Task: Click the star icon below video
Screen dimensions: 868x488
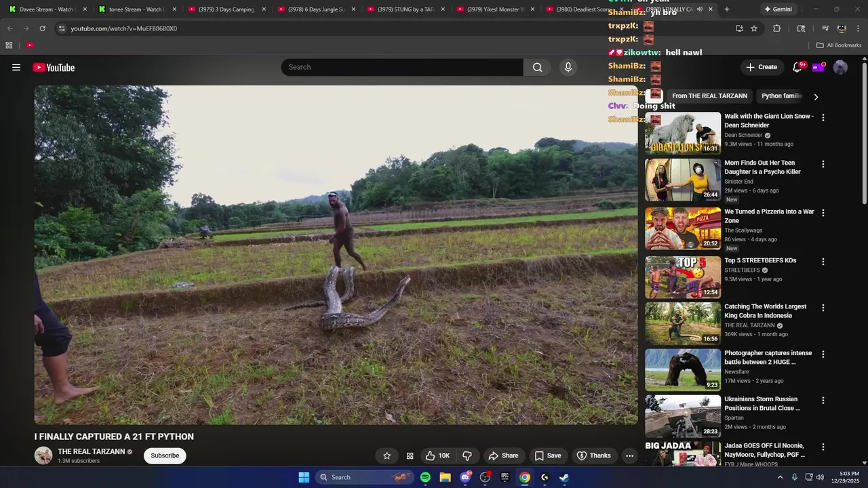Action: [x=387, y=455]
